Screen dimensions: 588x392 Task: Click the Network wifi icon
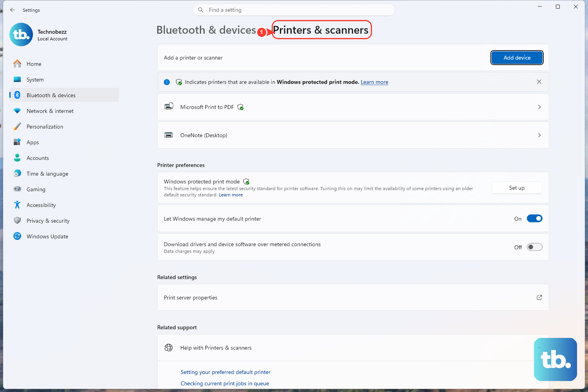pos(17,111)
